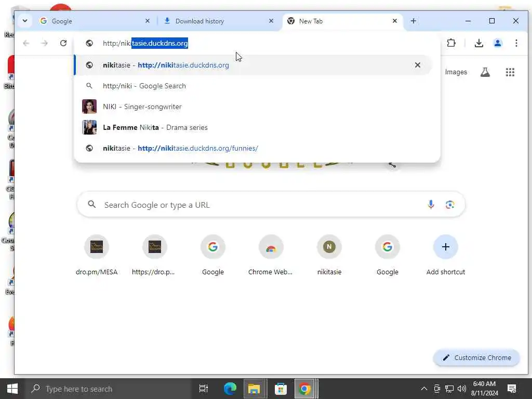Image resolution: width=532 pixels, height=399 pixels.
Task: Open the Extensions puzzle icon
Action: (451, 43)
